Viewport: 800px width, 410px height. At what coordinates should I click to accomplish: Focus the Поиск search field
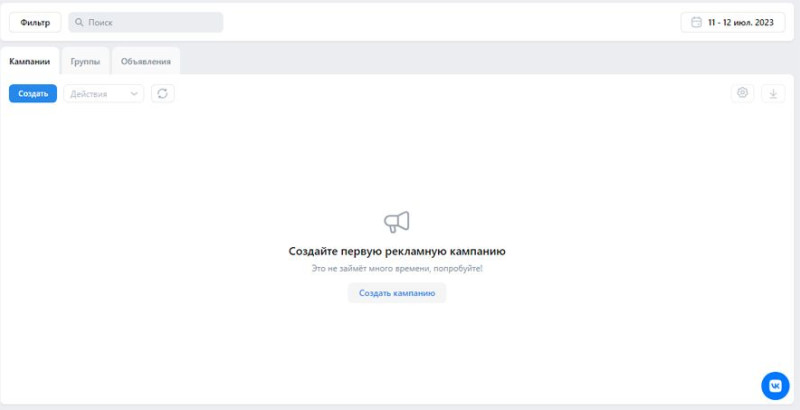click(x=146, y=22)
